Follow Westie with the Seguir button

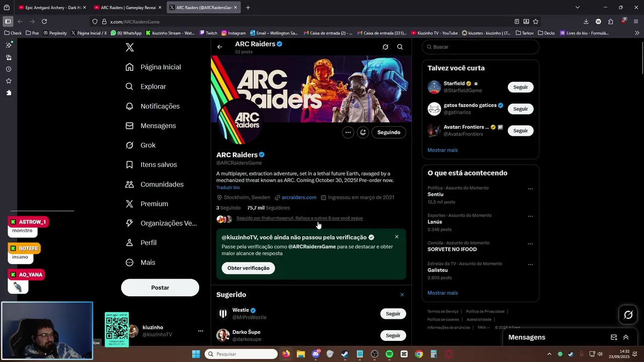click(393, 314)
